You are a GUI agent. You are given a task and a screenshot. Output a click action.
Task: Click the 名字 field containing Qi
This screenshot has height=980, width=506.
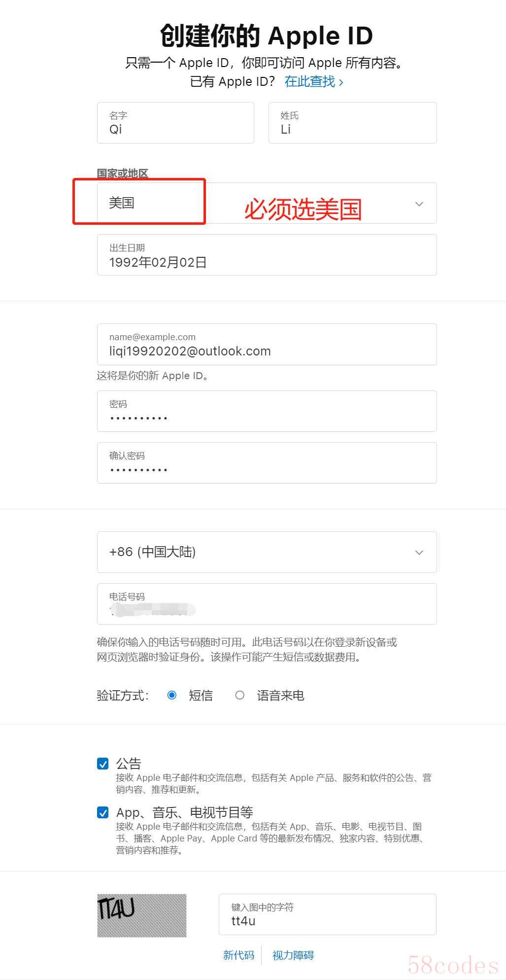click(x=175, y=123)
